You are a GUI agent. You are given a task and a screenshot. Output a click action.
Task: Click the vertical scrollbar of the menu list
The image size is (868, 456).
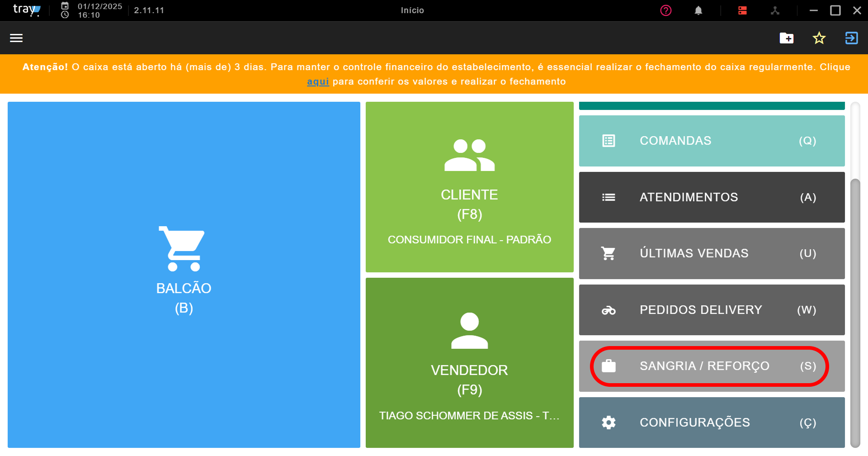(855, 312)
